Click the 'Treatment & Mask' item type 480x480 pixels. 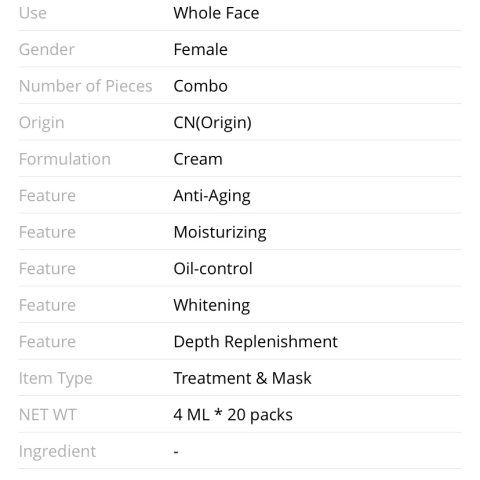pyautogui.click(x=243, y=378)
